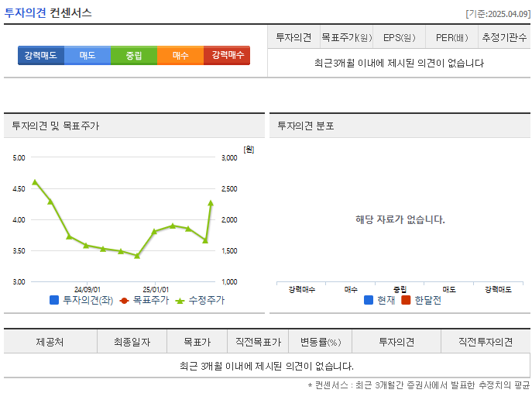Click the last peak point of 수정주가 line
Viewport: 532px width, 393px height.
pos(211,203)
